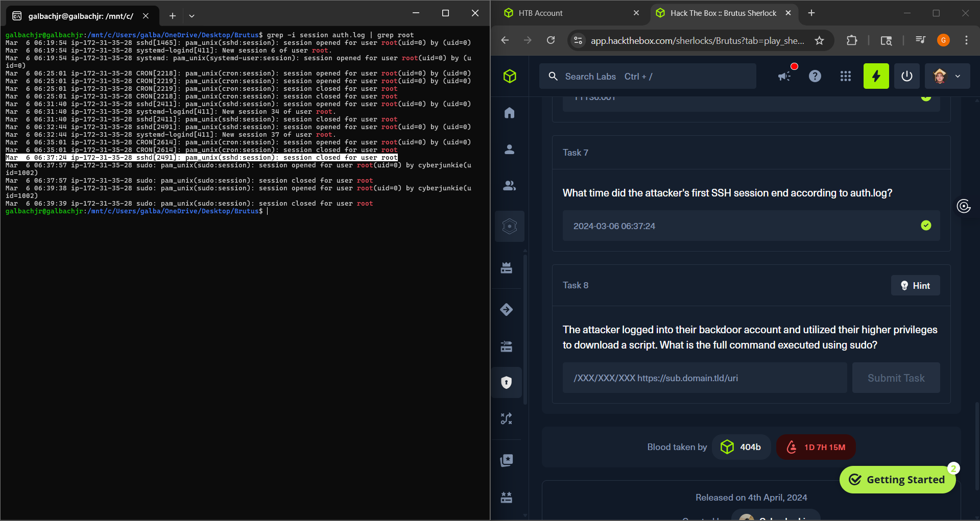Click the power connection icon
This screenshot has height=521, width=980.
coord(907,77)
